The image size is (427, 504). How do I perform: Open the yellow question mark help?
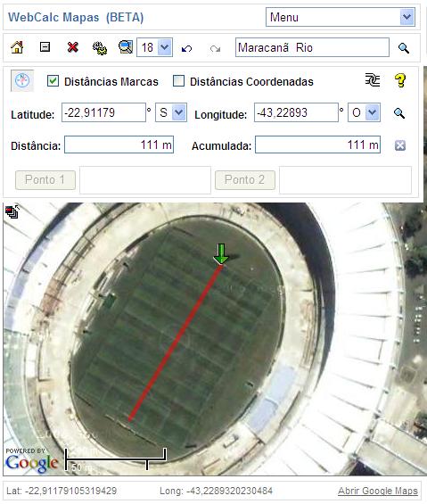point(400,80)
